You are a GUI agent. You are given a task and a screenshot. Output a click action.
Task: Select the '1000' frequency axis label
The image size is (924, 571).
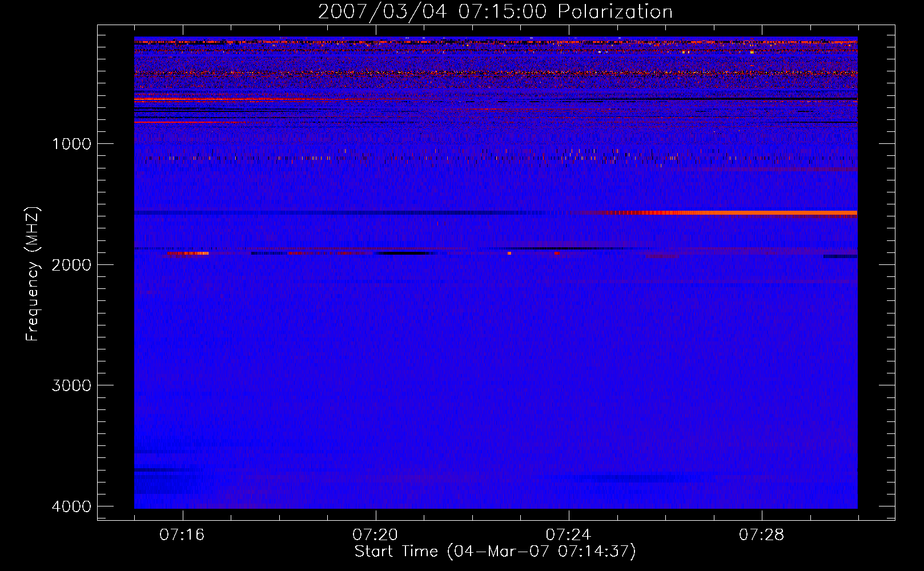[x=71, y=143]
